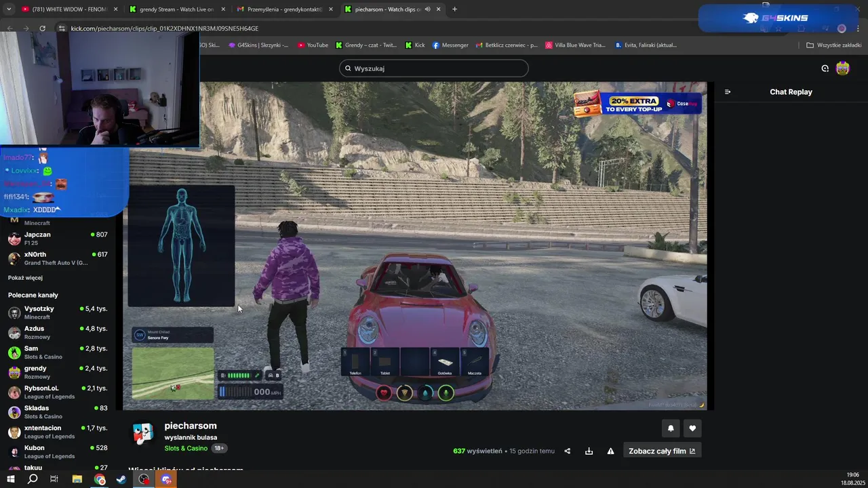868x488 pixels.
Task: Open Villa Blue Wave bookmark
Action: click(x=575, y=45)
